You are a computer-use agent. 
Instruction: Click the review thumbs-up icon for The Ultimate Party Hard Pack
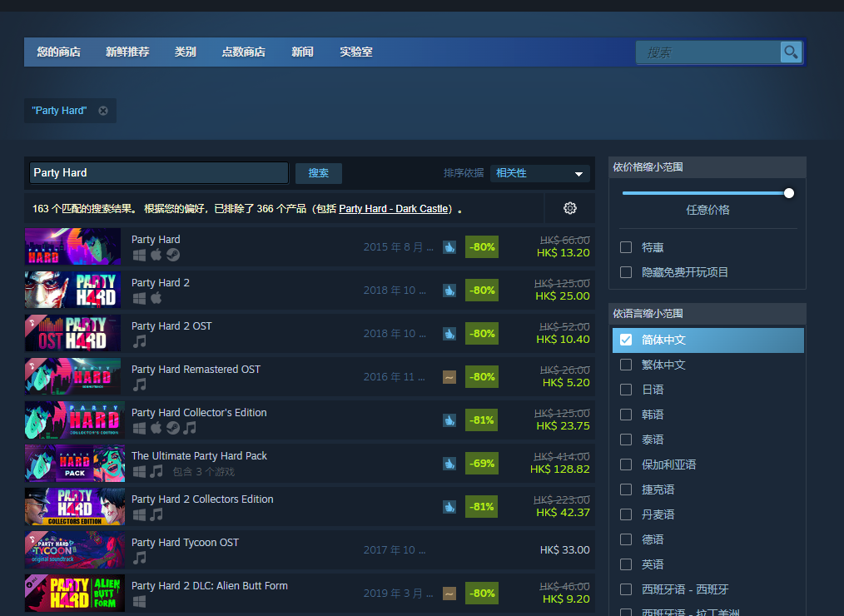(x=449, y=464)
